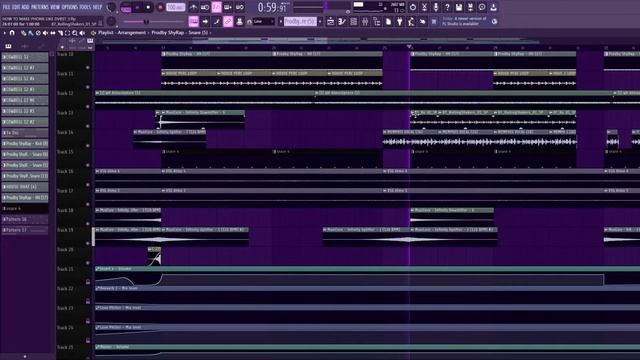
Task: Open the VIEW menu
Action: [55, 7]
